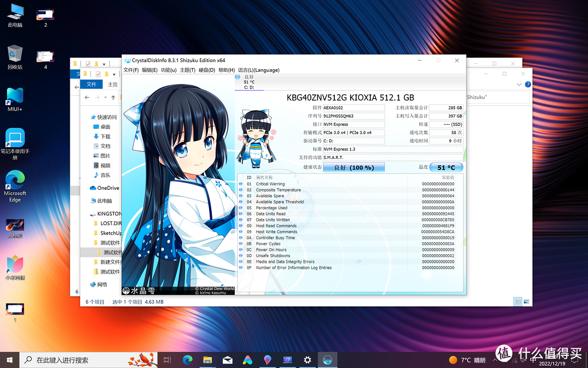588x368 pixels.
Task: Open 快速访问 in Explorer sidebar
Action: [104, 117]
